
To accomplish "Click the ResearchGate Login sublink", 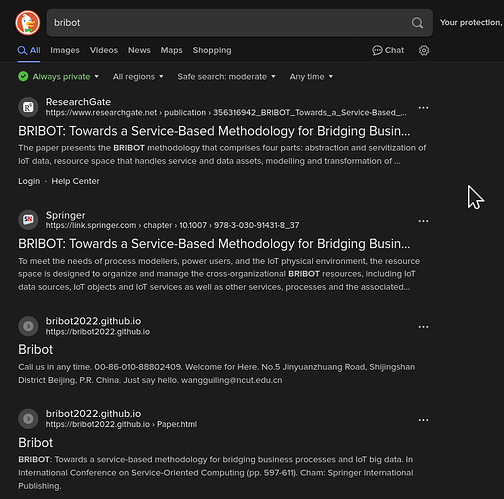I will click(29, 181).
